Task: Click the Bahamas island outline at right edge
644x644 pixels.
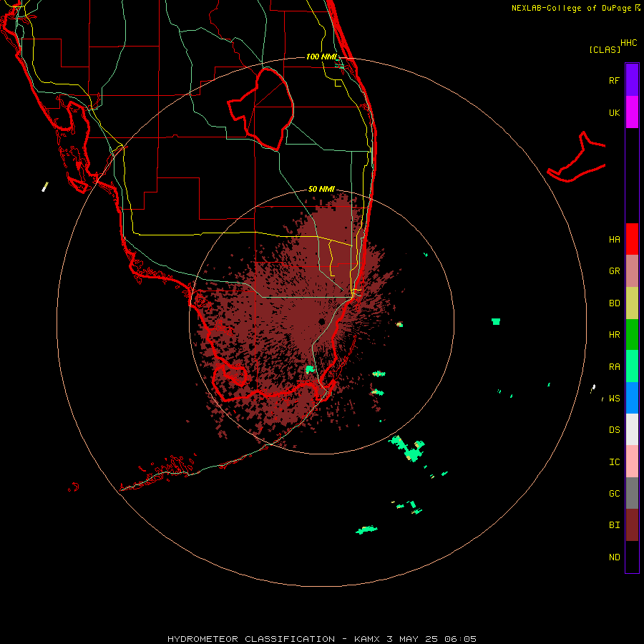Action: (x=576, y=157)
